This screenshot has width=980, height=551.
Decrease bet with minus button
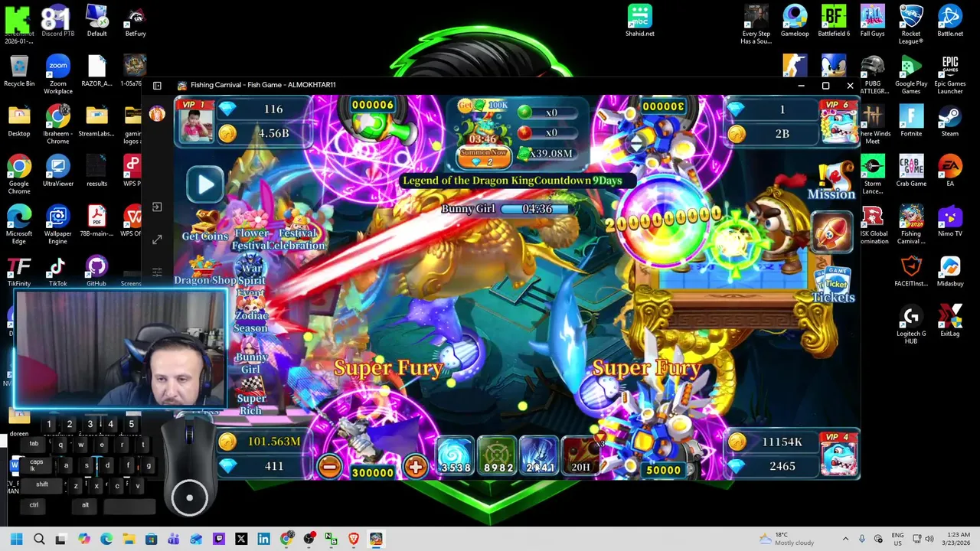tap(329, 466)
